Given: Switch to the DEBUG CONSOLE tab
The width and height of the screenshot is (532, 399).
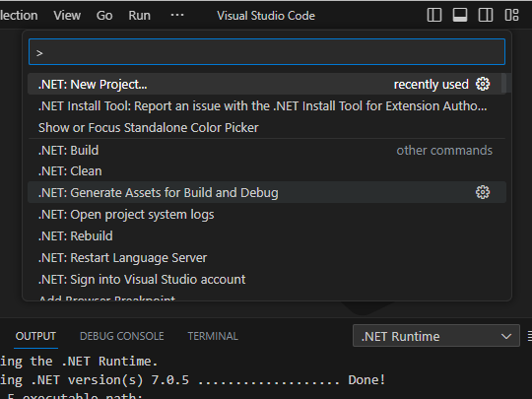Looking at the screenshot, I should [x=122, y=336].
